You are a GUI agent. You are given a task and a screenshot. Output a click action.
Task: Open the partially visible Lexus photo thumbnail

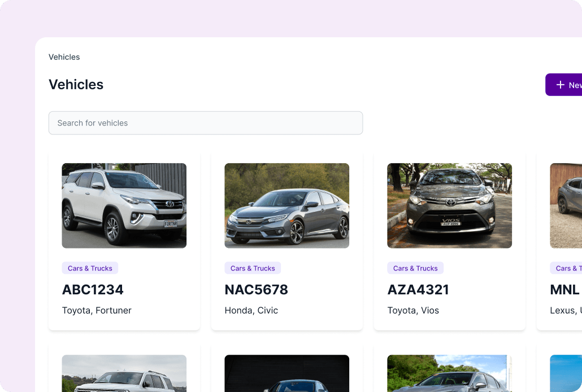(x=566, y=206)
